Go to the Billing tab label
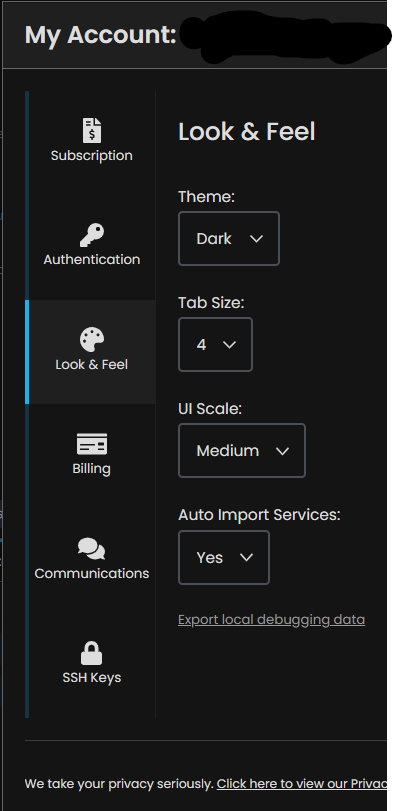The image size is (394, 811). 92,469
